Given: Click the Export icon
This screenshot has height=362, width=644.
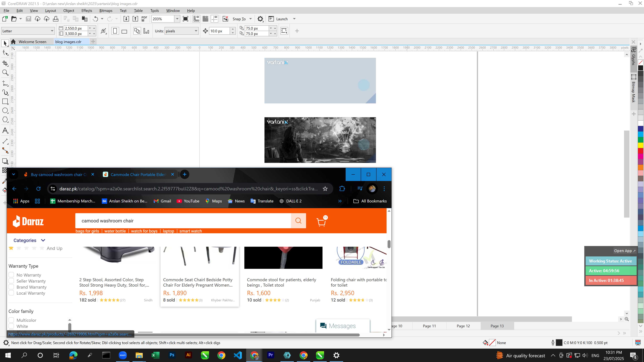Looking at the screenshot, I should point(135,19).
